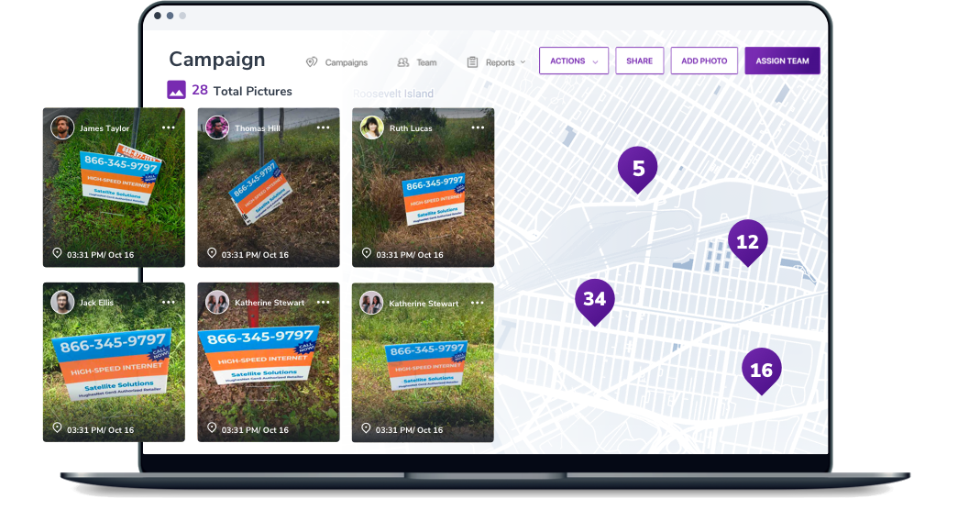Open Ruth Lucas card options menu
This screenshot has width=980, height=521.
click(479, 127)
